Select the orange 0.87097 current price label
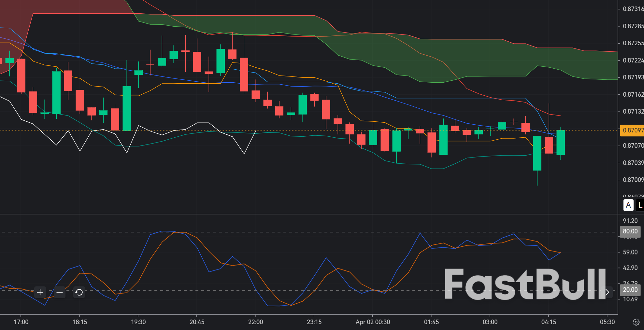The height and width of the screenshot is (330, 644). 631,130
